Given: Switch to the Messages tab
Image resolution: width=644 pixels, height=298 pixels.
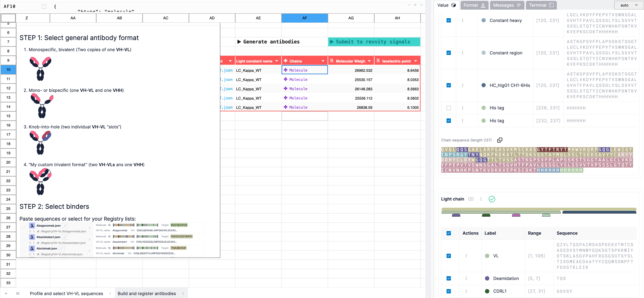Looking at the screenshot, I should [507, 5].
